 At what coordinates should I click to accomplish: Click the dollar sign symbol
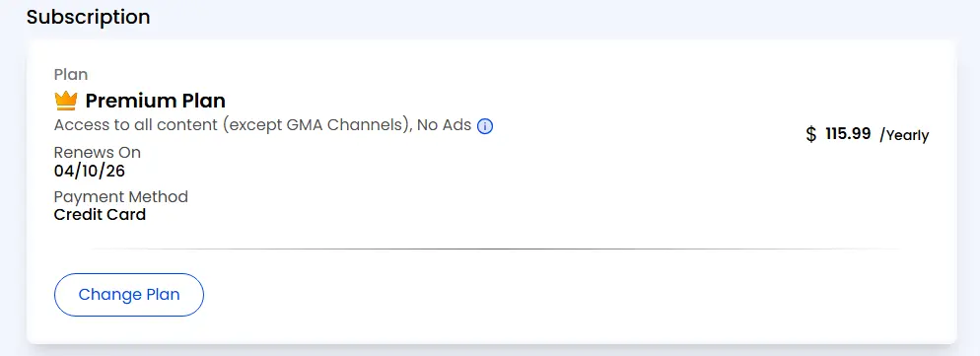[x=810, y=134]
